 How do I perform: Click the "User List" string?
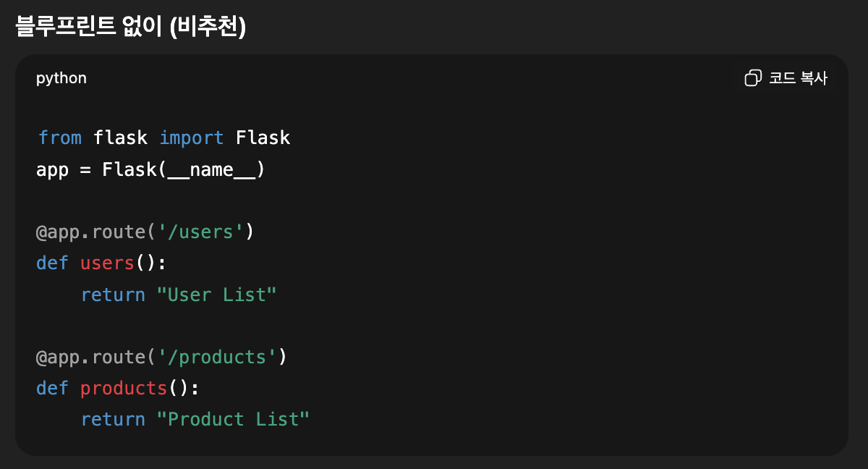click(x=217, y=295)
